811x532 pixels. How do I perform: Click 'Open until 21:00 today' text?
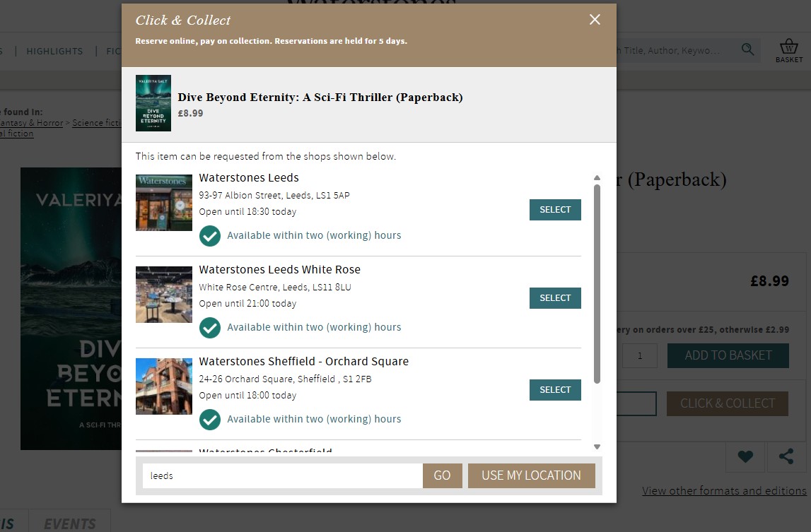[247, 304]
